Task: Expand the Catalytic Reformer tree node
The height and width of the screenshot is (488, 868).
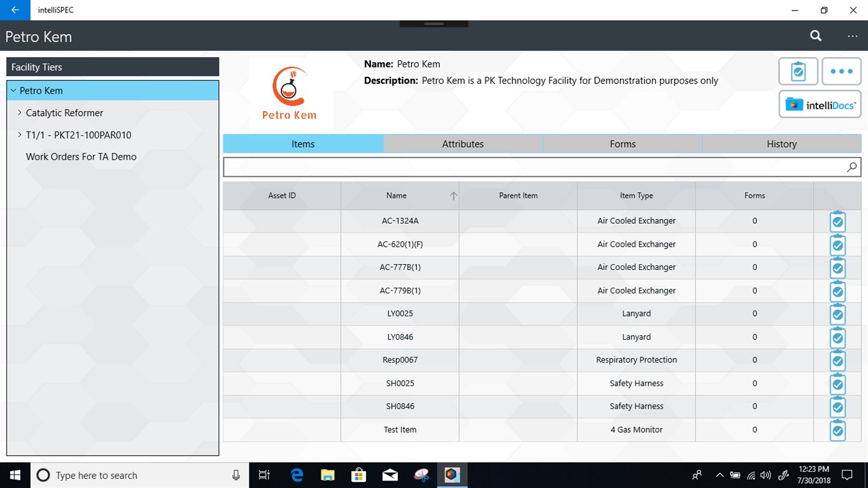Action: 19,112
